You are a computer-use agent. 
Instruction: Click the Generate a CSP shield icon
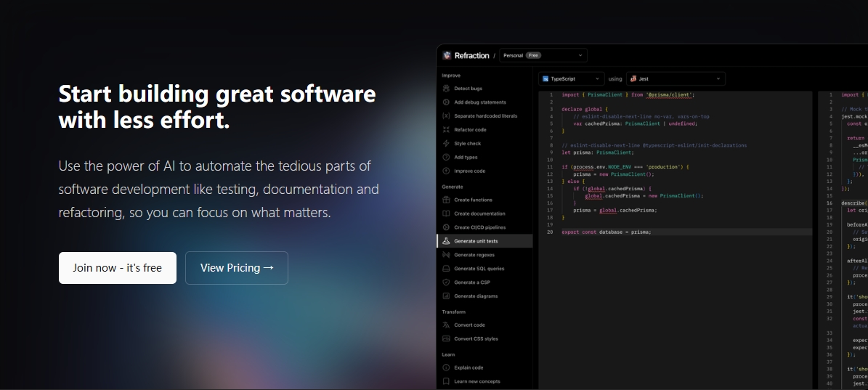pos(446,282)
